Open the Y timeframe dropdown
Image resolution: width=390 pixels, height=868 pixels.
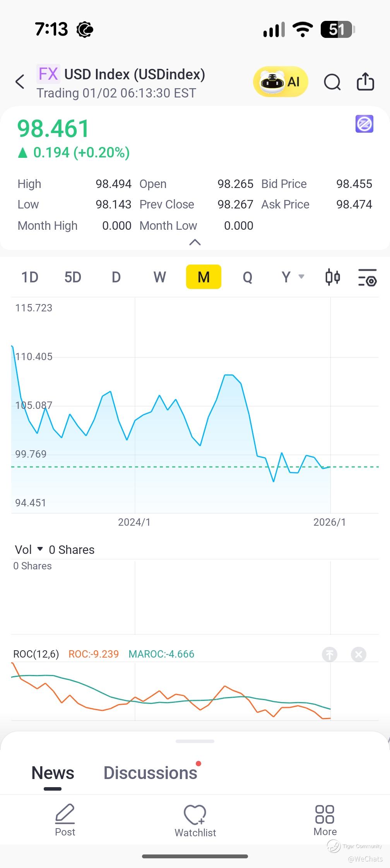[292, 277]
